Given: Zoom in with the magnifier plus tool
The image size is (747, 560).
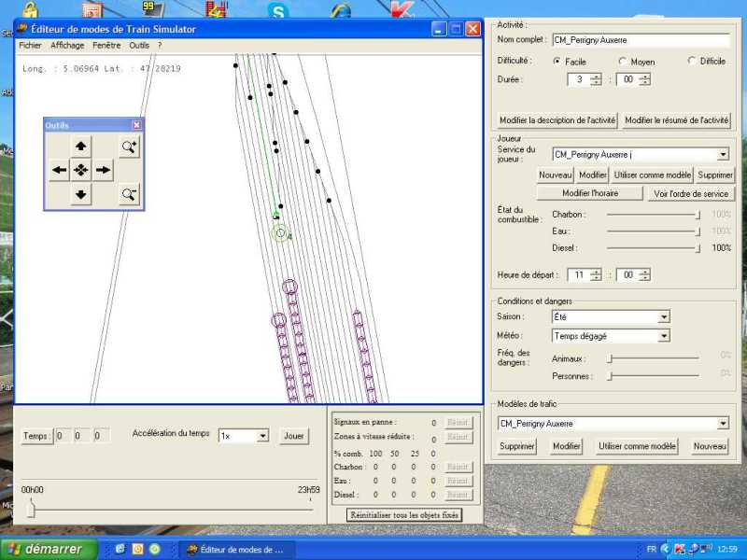Looking at the screenshot, I should pyautogui.click(x=129, y=147).
